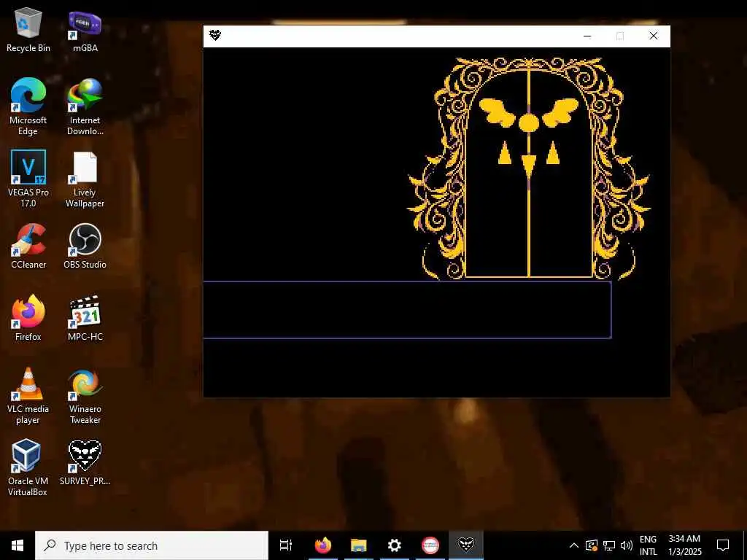Select Lively Wallpaper desktop file

tap(85, 179)
